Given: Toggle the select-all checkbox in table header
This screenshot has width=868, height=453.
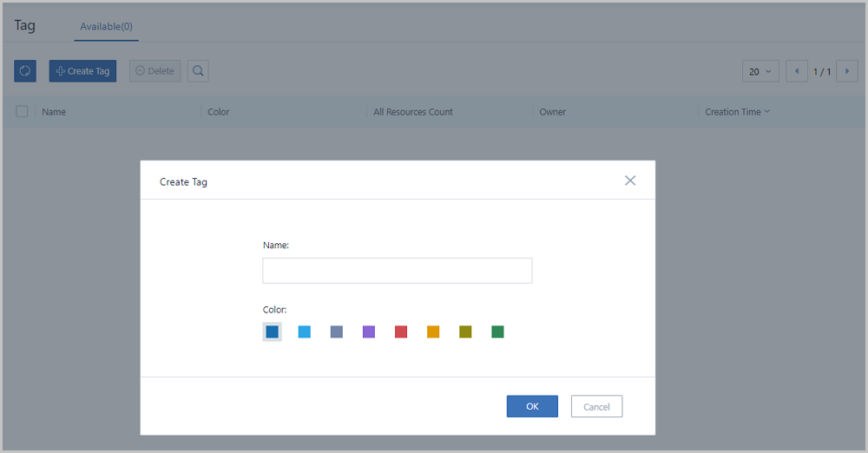Looking at the screenshot, I should tap(23, 111).
